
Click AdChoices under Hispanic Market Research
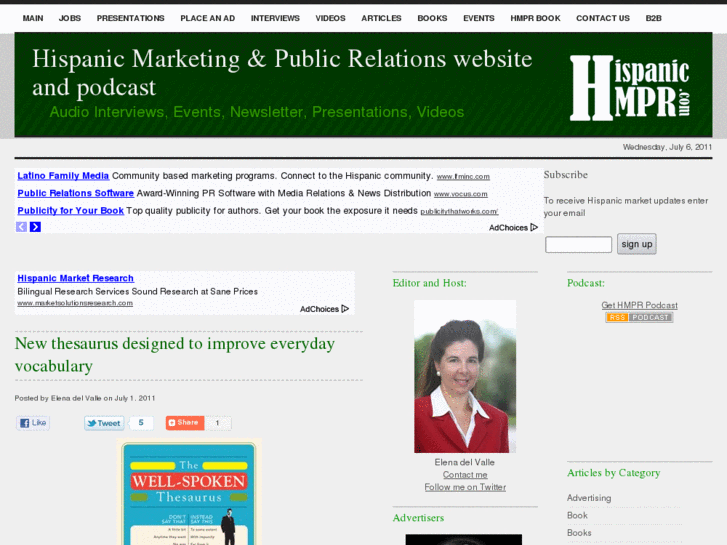324,309
